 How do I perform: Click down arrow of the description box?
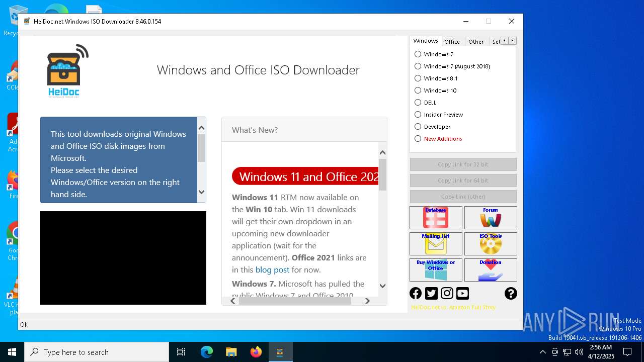202,192
